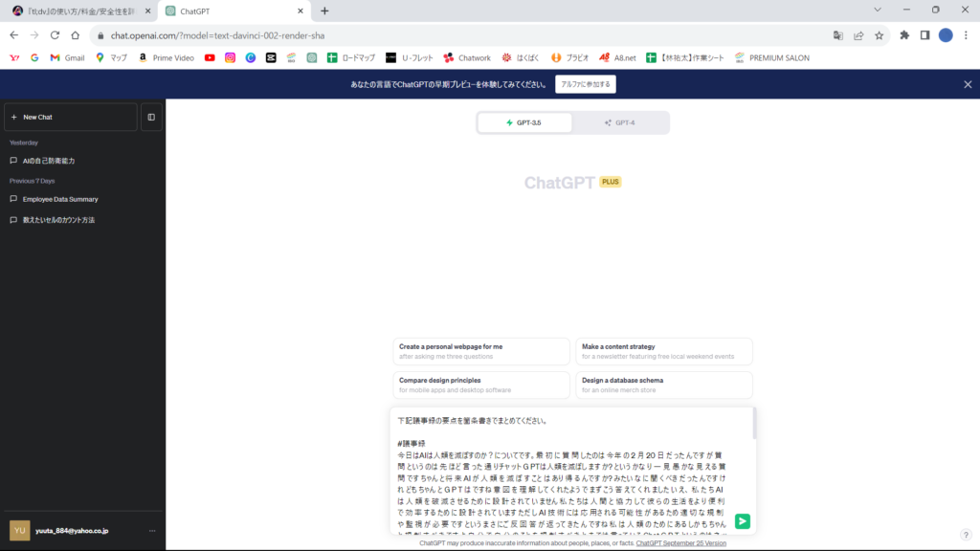980x551 pixels.
Task: Open the プラビオ bookmark
Action: [569, 57]
